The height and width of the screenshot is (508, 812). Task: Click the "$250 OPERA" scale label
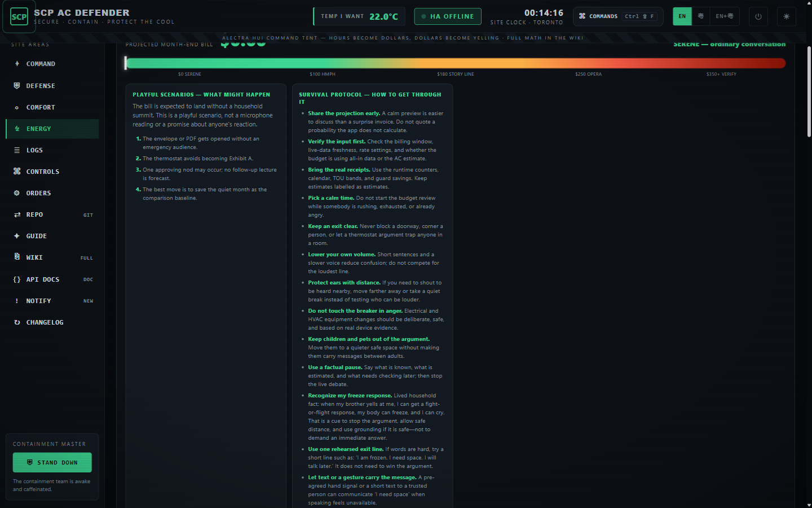(x=588, y=75)
